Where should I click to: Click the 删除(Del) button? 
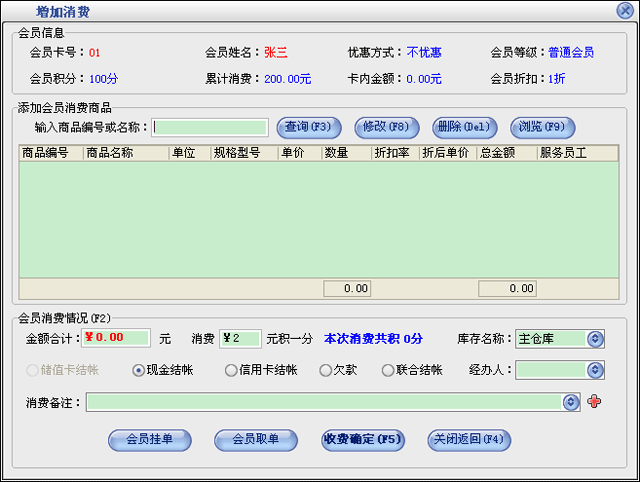(x=465, y=127)
